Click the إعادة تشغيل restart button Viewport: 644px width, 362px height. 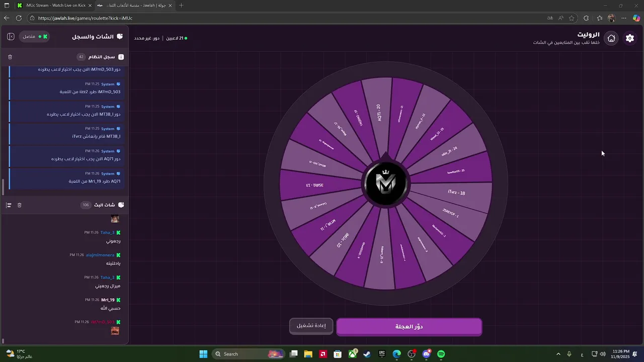311,326
